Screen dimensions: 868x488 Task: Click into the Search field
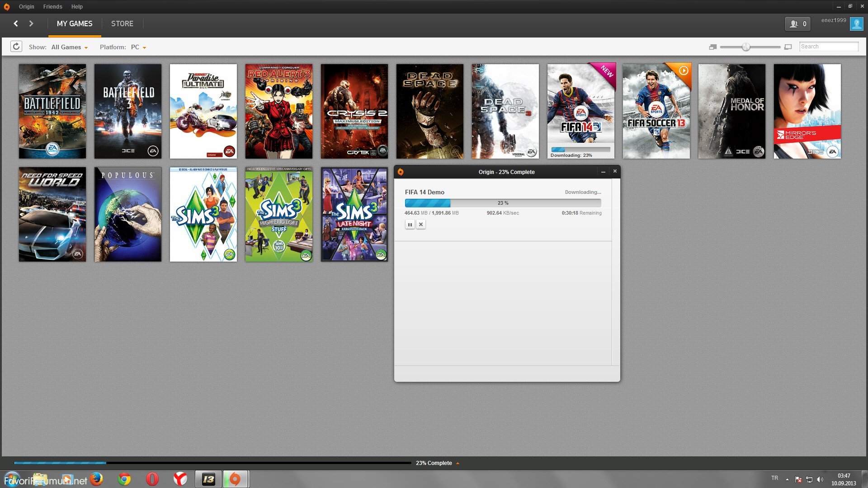coord(828,47)
